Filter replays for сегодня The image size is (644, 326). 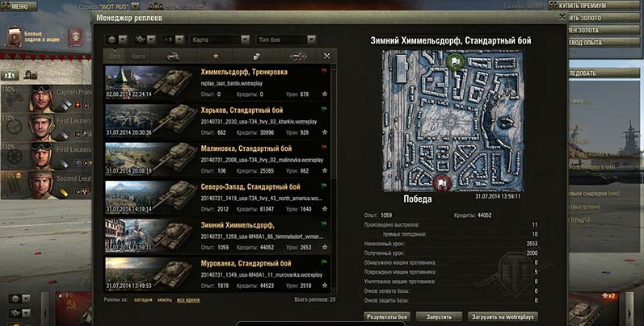pos(143,299)
